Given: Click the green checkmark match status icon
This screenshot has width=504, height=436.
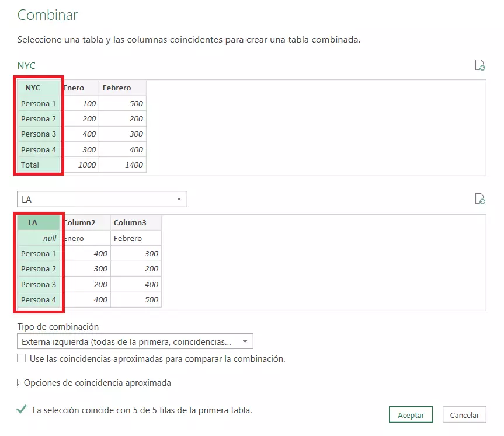Looking at the screenshot, I should 22,410.
